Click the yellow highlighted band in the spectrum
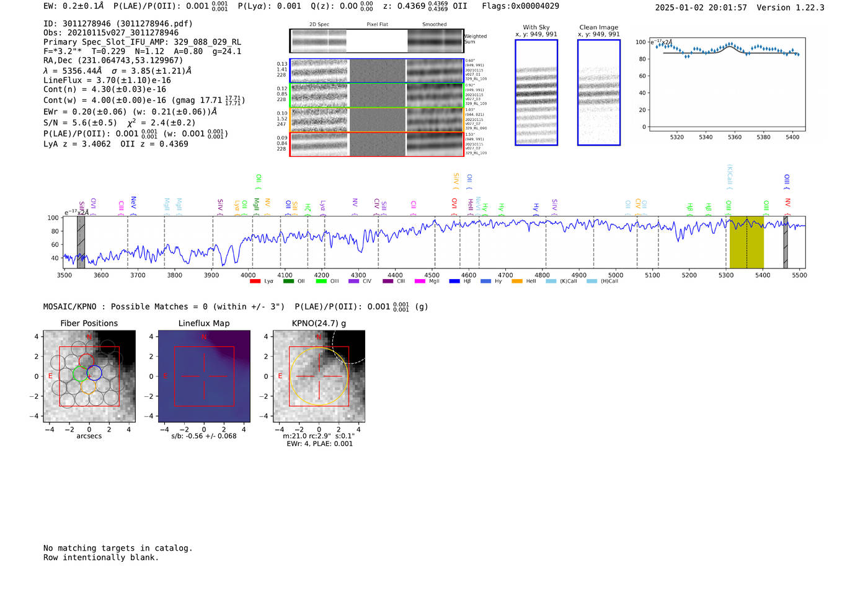868x591 pixels. tap(746, 242)
